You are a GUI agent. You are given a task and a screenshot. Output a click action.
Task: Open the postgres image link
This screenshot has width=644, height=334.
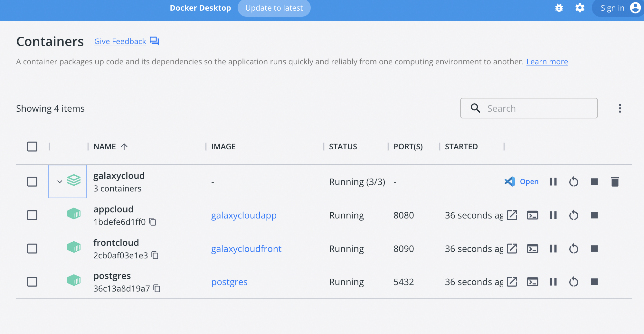tap(229, 282)
